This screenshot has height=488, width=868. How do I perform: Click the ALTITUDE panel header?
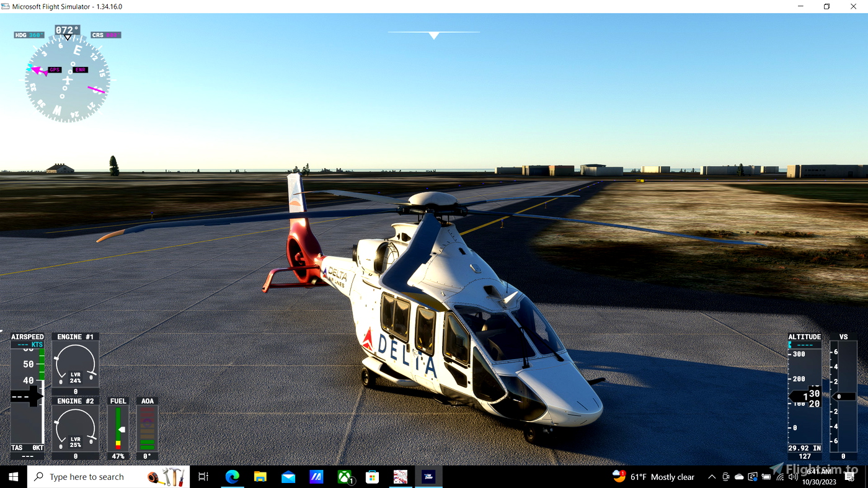click(x=804, y=337)
